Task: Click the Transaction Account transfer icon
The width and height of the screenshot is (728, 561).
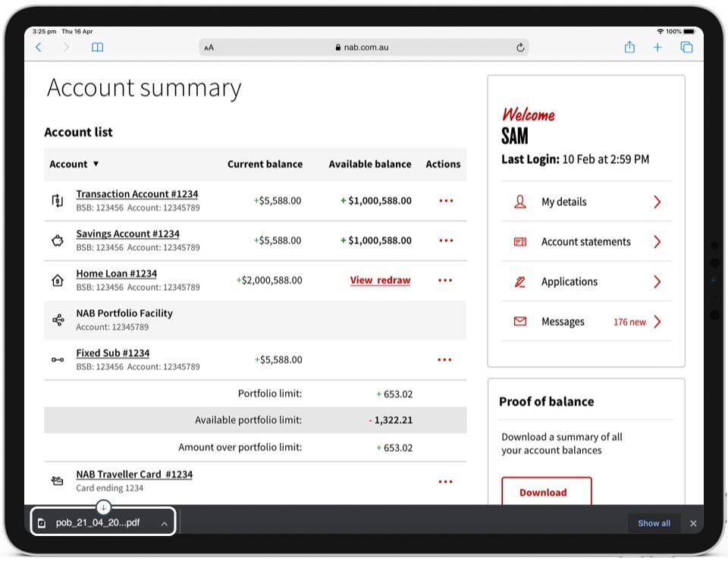Action: point(58,201)
